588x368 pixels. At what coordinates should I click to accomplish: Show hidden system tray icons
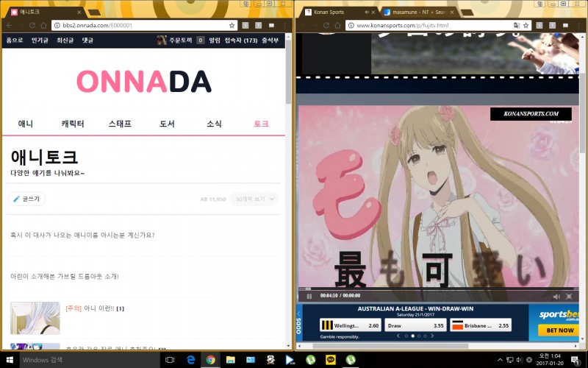pos(501,360)
